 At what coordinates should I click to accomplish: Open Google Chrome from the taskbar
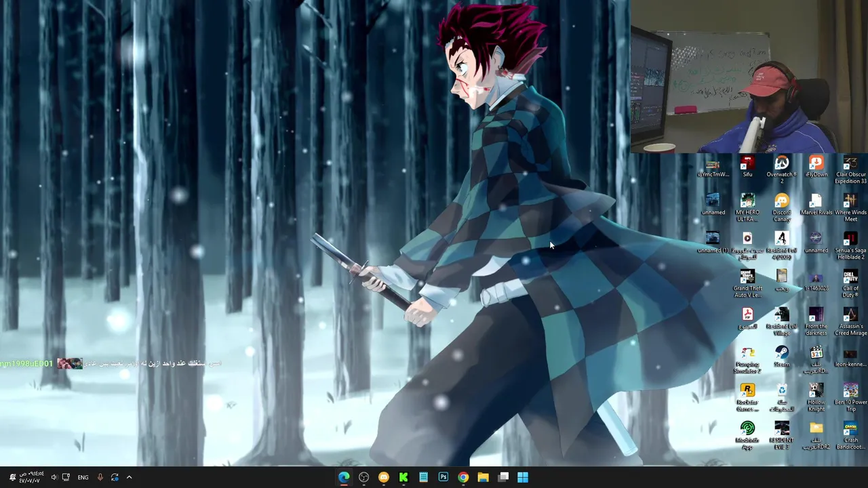(x=463, y=477)
